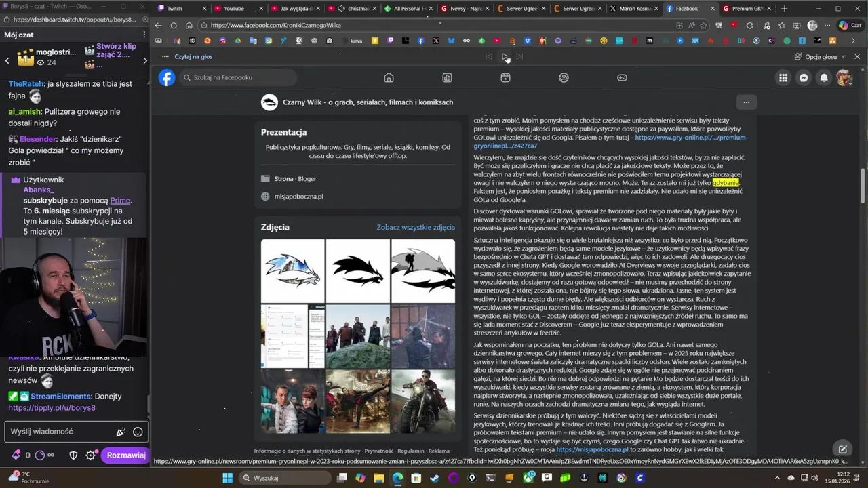Screen dimensions: 868x488
Task: Open the Copilot Czat button
Action: pyautogui.click(x=850, y=25)
